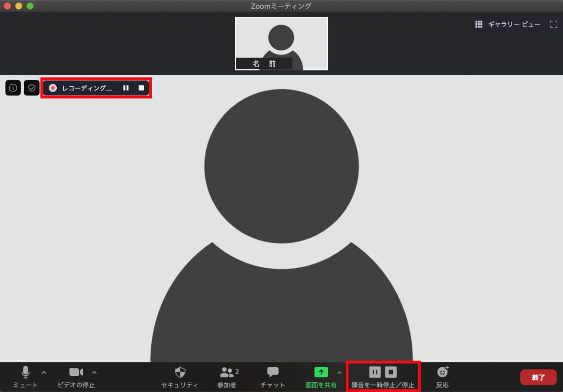Open meeting info circle icon
The width and height of the screenshot is (563, 392).
pyautogui.click(x=13, y=88)
